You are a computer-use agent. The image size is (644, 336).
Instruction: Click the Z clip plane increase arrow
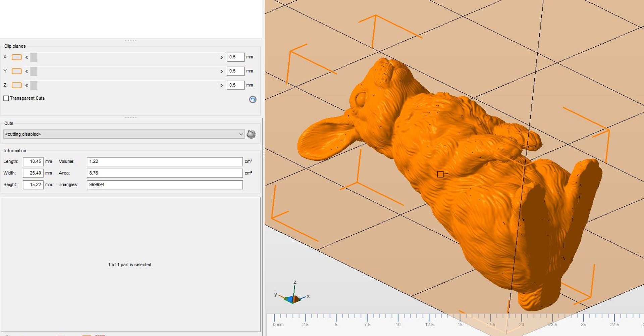[221, 86]
